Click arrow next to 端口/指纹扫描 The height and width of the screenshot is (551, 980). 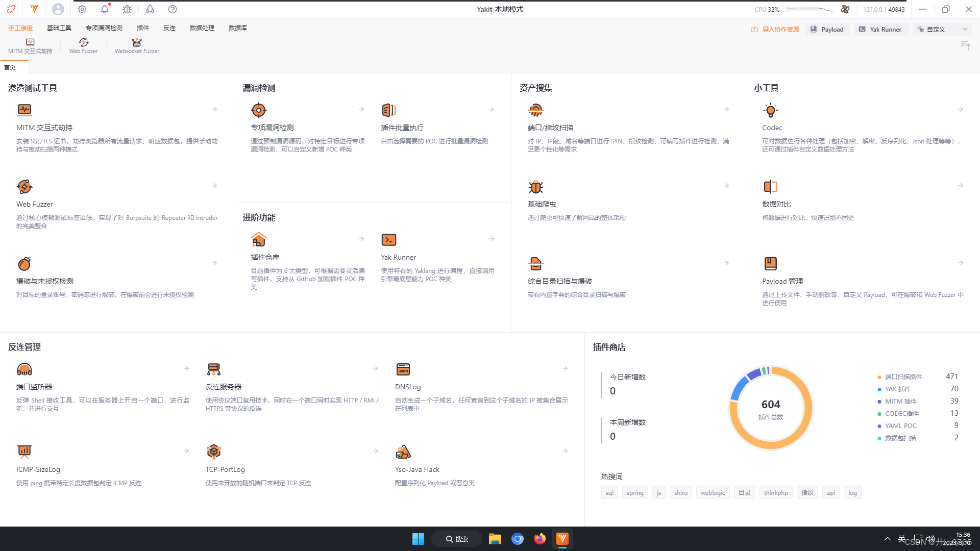(726, 109)
